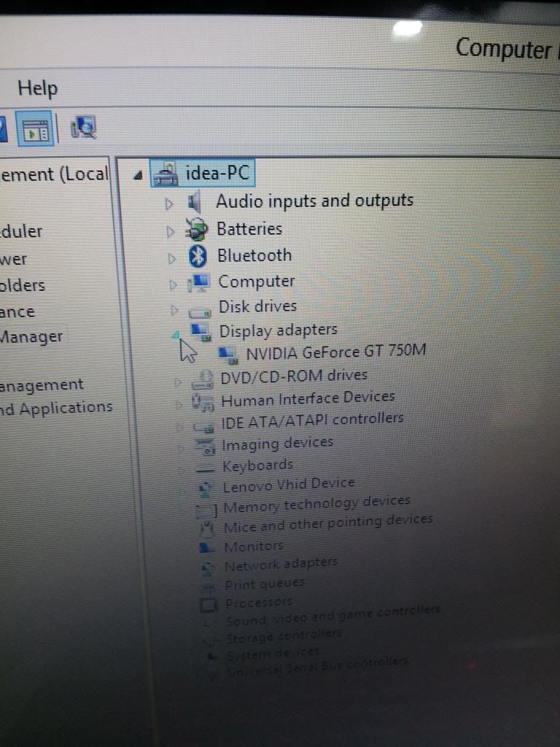The height and width of the screenshot is (747, 560).
Task: Click the speaker icon for Audio inputs
Action: coord(195,201)
